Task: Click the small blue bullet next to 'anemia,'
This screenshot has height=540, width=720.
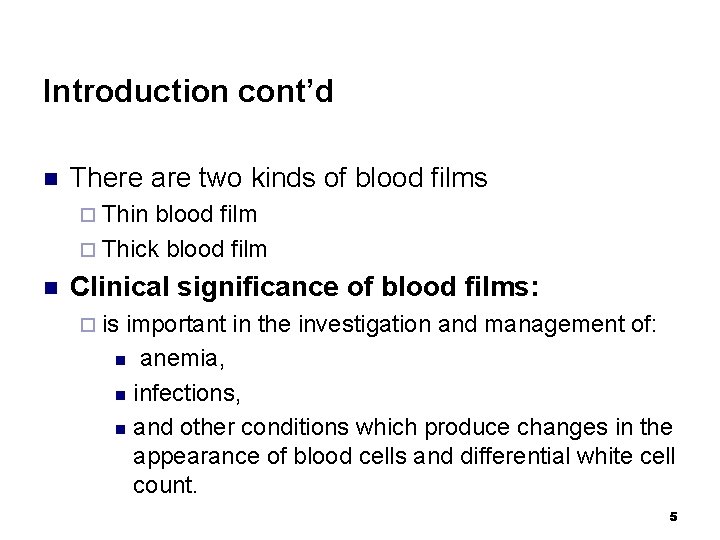Action: [120, 360]
